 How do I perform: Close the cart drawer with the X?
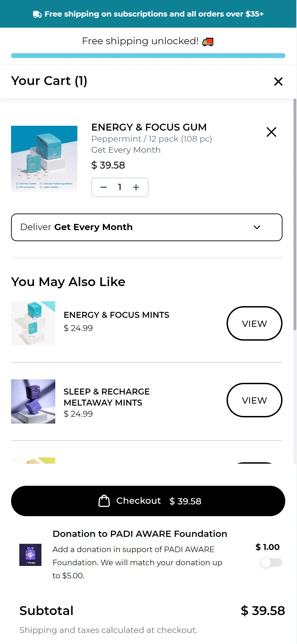click(x=278, y=82)
